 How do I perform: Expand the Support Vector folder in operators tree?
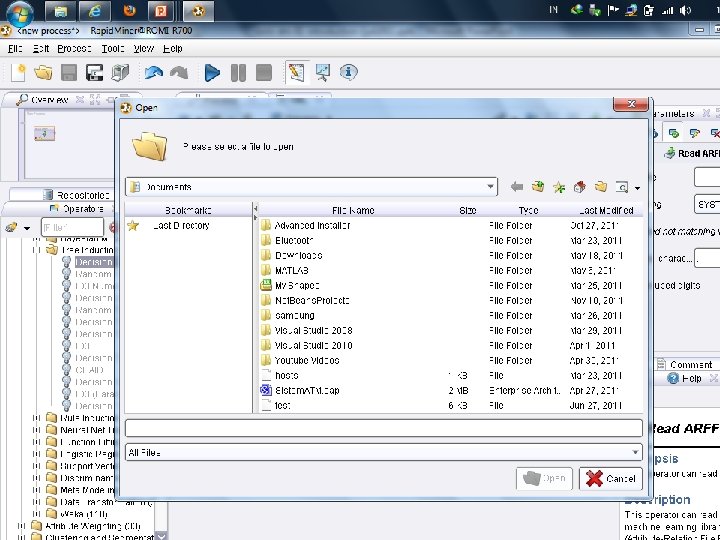36,466
